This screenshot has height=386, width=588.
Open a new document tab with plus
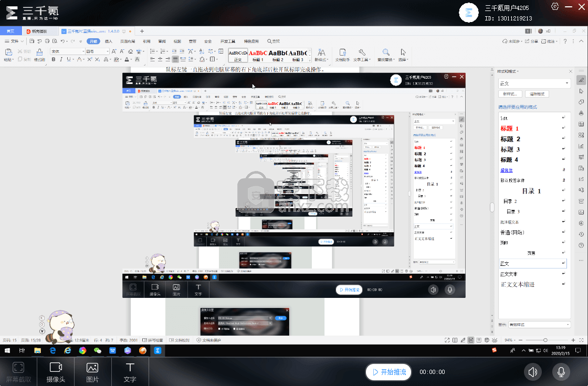tap(142, 31)
